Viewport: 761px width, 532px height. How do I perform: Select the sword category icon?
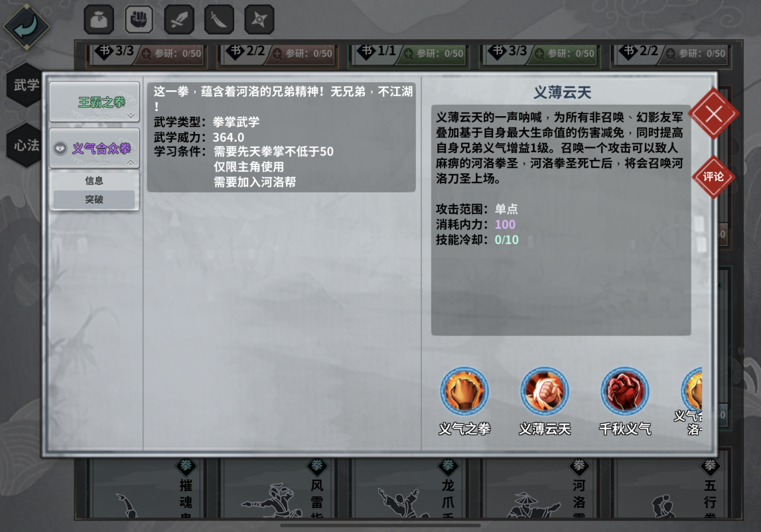pos(179,19)
